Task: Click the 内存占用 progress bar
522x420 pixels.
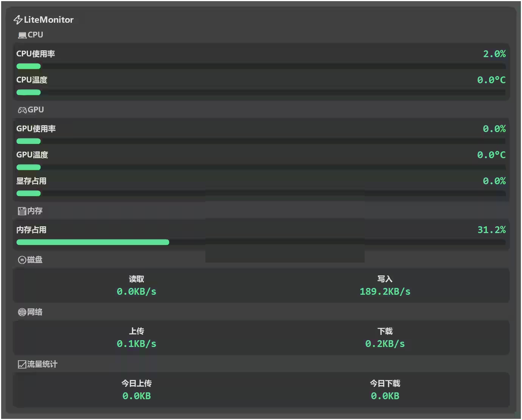Action: [x=261, y=242]
